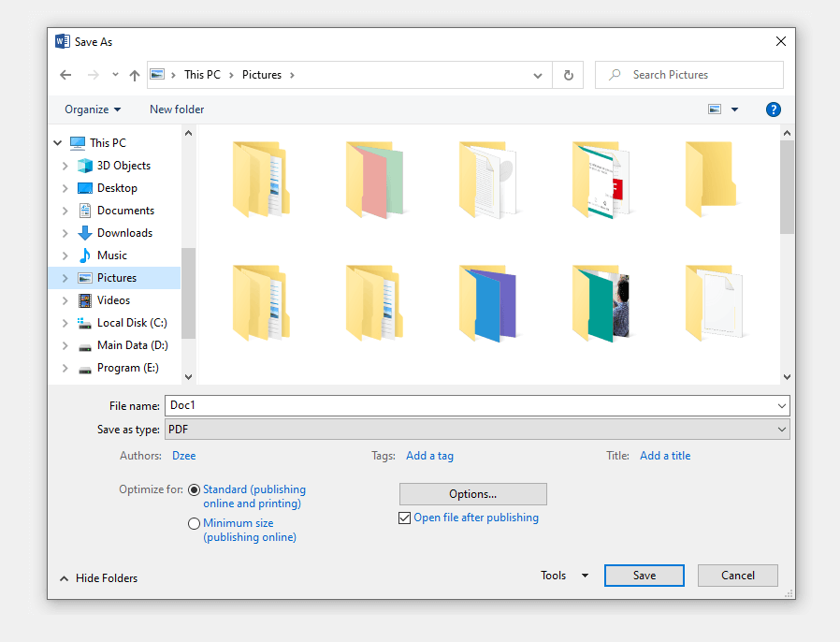Select 3D Objects in the tree
Viewport: 840px width, 642px height.
click(x=123, y=166)
